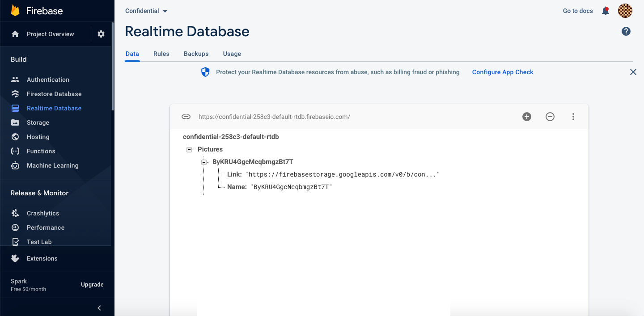Open database three-dot overflow menu
Image resolution: width=644 pixels, height=316 pixels.
[573, 117]
